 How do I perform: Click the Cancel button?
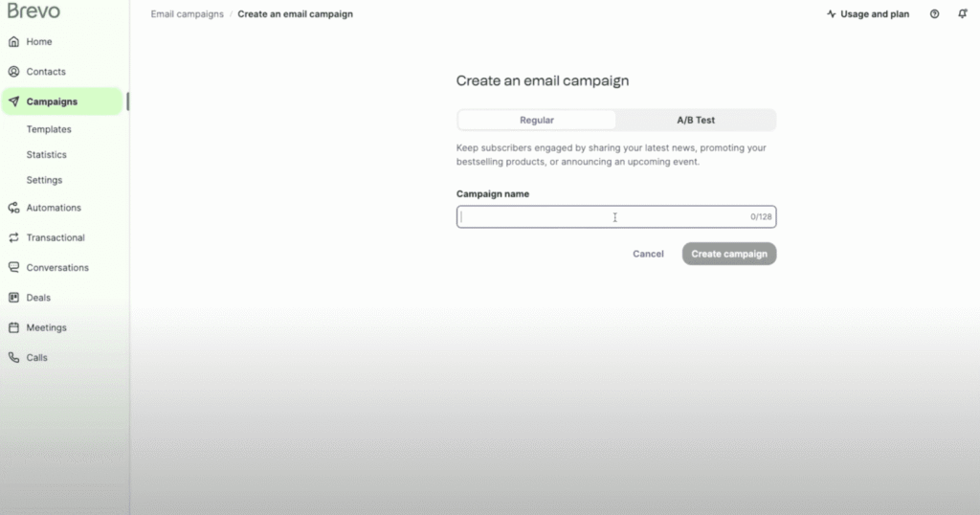(648, 254)
